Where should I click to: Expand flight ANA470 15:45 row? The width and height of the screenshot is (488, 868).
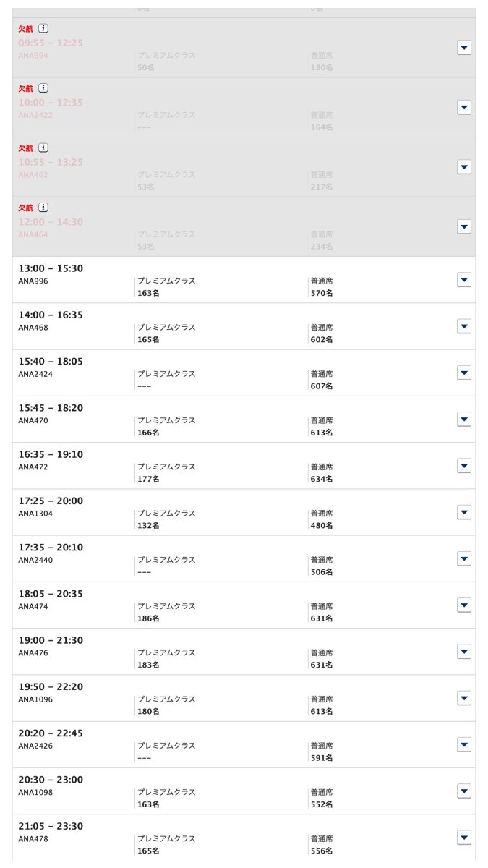tap(464, 420)
